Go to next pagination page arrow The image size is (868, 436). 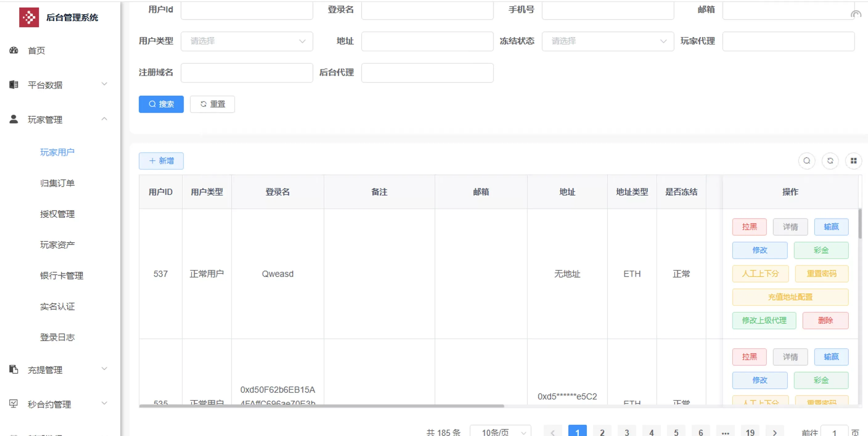[x=775, y=432]
